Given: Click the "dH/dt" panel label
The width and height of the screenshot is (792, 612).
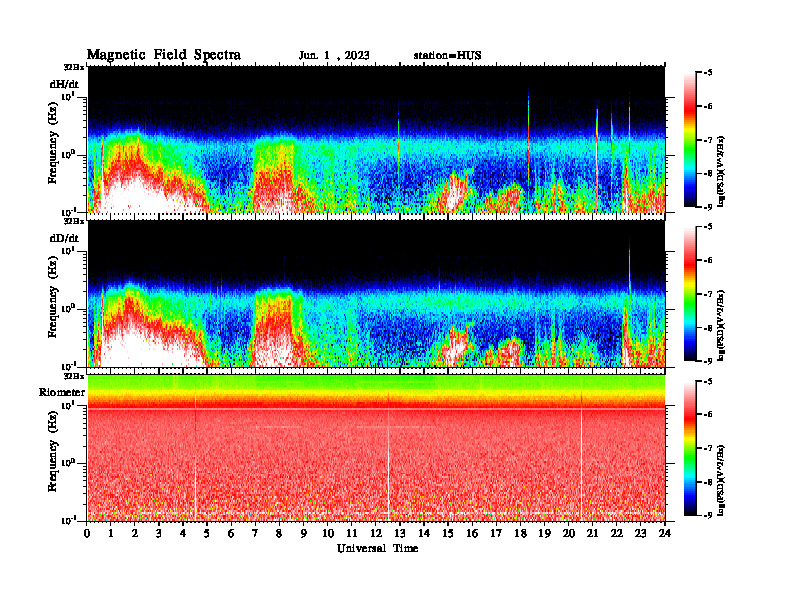Looking at the screenshot, I should [x=64, y=85].
